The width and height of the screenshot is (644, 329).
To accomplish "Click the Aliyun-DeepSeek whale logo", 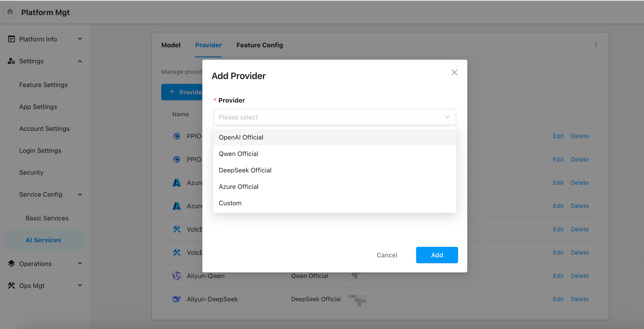I will (x=177, y=299).
